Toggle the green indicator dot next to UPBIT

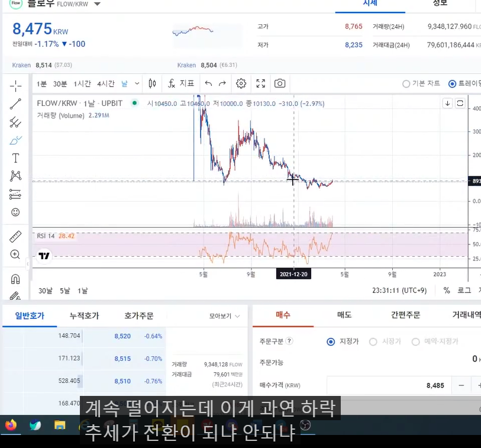(x=134, y=103)
